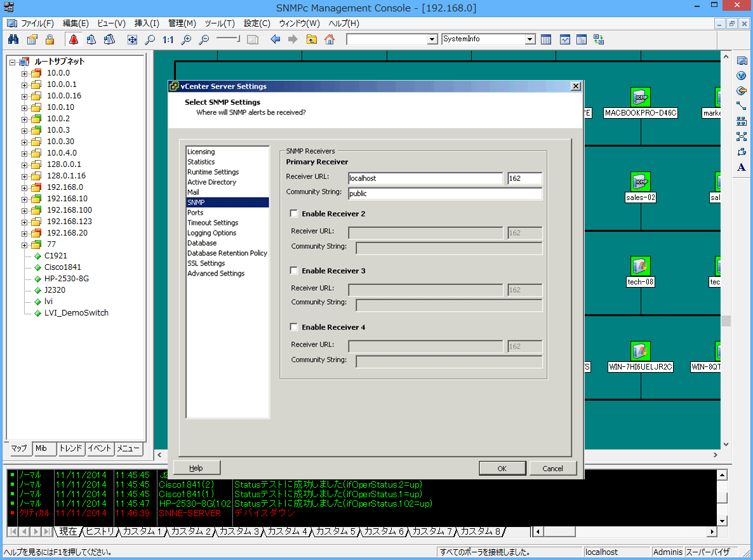The width and height of the screenshot is (753, 560).
Task: Click the 1:1 zoom reset icon
Action: [x=168, y=39]
